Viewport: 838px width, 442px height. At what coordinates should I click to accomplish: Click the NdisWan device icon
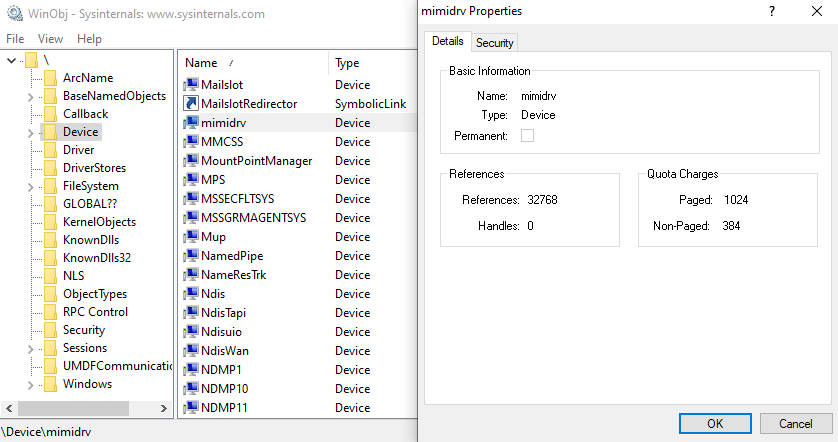point(191,351)
